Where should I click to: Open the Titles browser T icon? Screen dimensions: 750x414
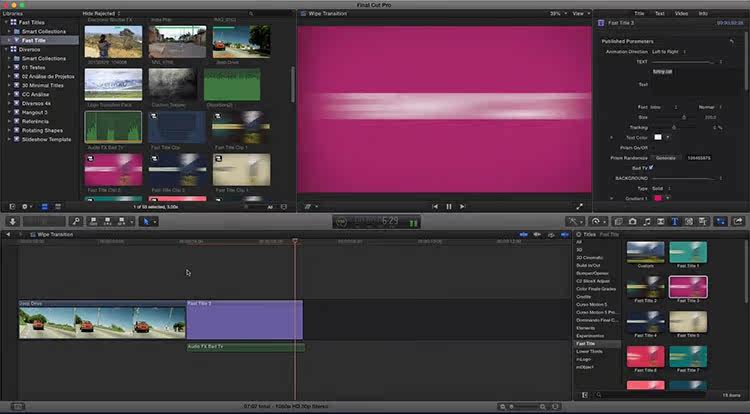coord(674,221)
